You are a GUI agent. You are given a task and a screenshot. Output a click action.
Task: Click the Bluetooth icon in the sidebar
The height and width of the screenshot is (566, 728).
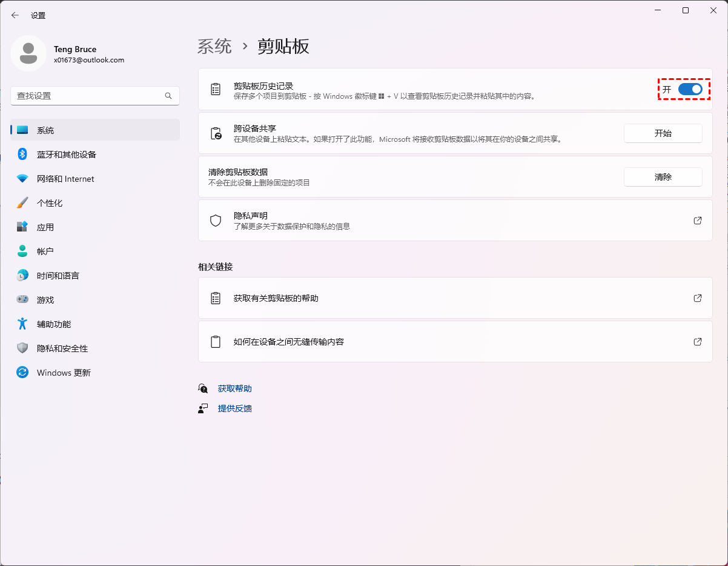22,155
